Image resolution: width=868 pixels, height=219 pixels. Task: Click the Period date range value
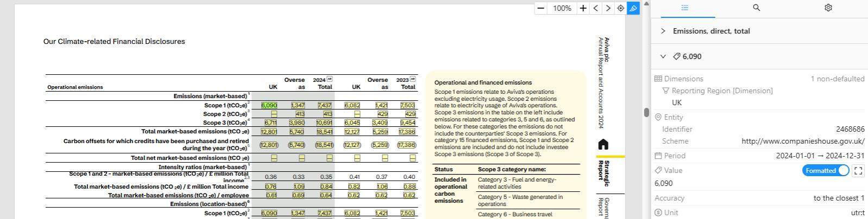(x=820, y=156)
